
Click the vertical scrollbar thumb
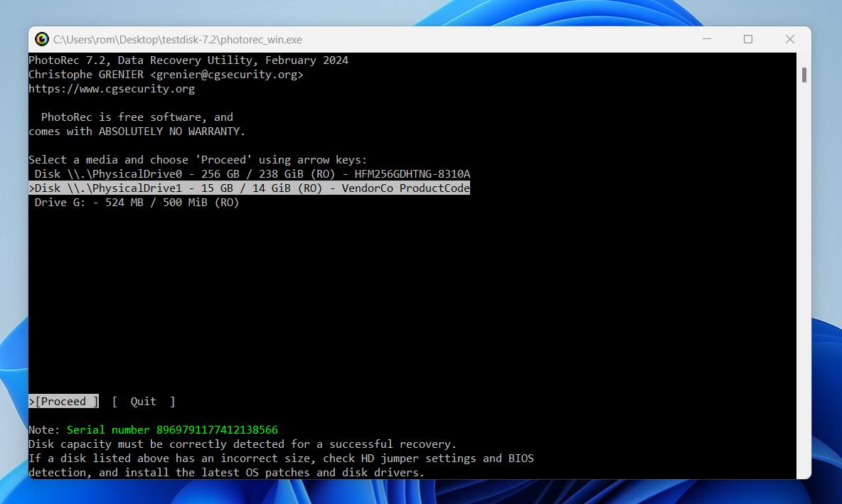pyautogui.click(x=804, y=75)
